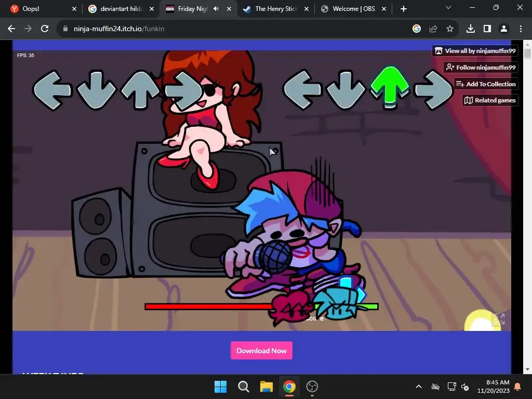Switch to deviantart hilda tab
The height and width of the screenshot is (399, 532).
121,9
